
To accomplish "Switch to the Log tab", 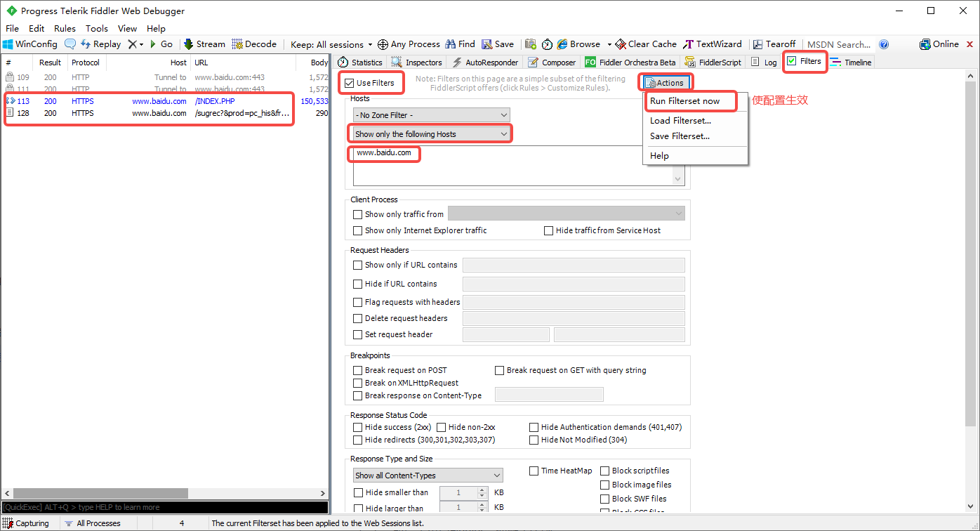I will (x=764, y=63).
